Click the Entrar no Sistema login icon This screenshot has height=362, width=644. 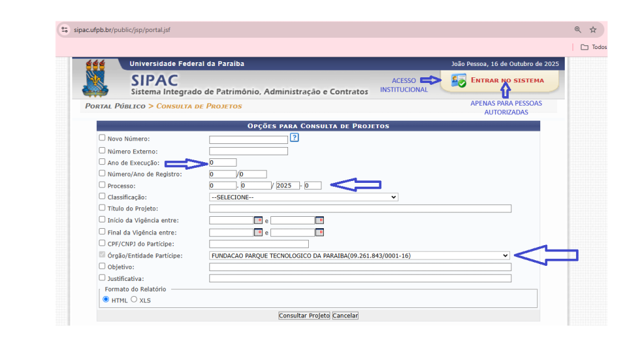(x=458, y=81)
